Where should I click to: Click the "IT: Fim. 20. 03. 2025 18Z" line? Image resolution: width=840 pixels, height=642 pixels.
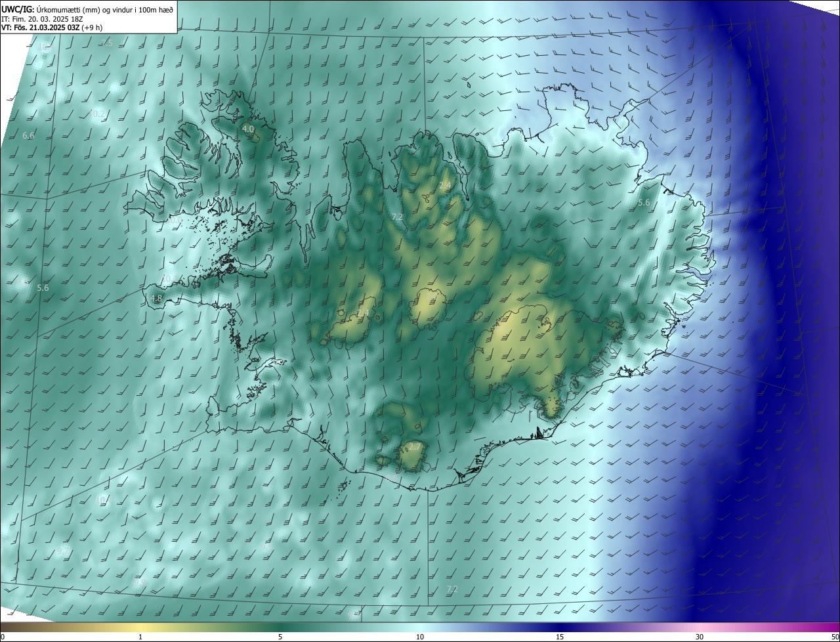point(42,18)
